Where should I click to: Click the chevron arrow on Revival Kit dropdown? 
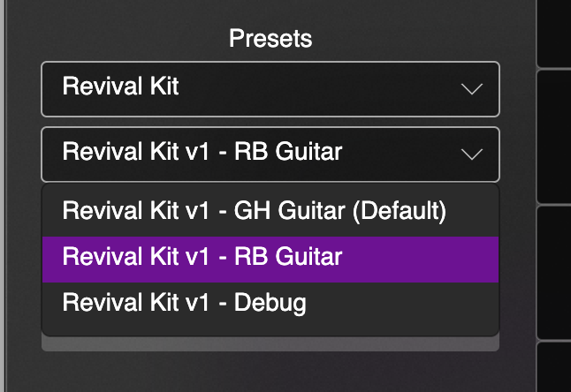tap(472, 88)
